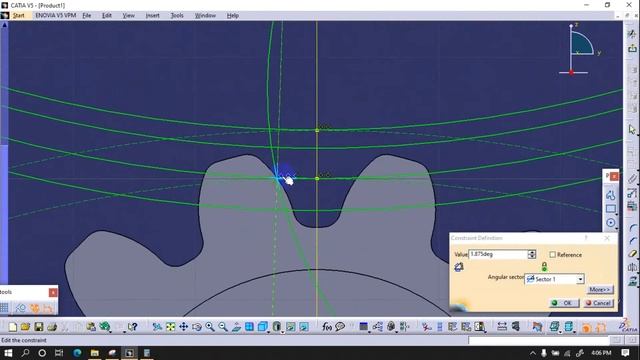The width and height of the screenshot is (640, 360).
Task: Click the What's This help icon
Action: (132, 327)
